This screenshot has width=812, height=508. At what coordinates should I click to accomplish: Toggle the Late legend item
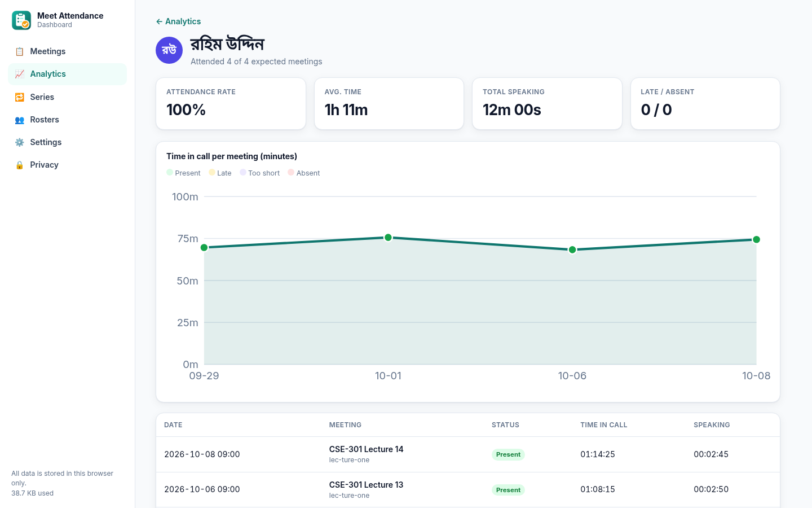tap(220, 173)
